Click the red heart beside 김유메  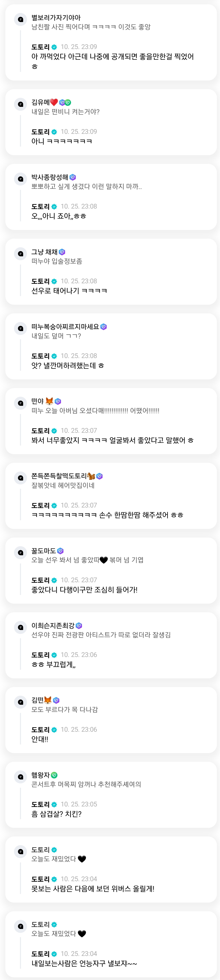point(54,102)
